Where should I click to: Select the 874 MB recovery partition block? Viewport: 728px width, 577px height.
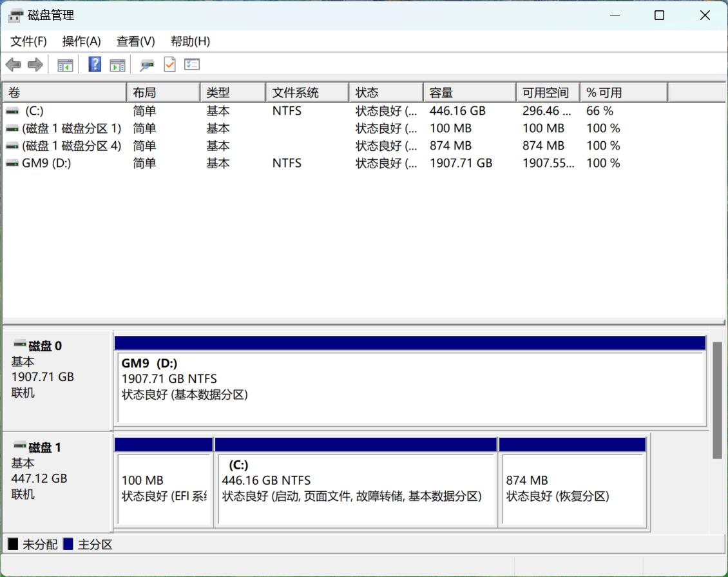click(x=572, y=488)
